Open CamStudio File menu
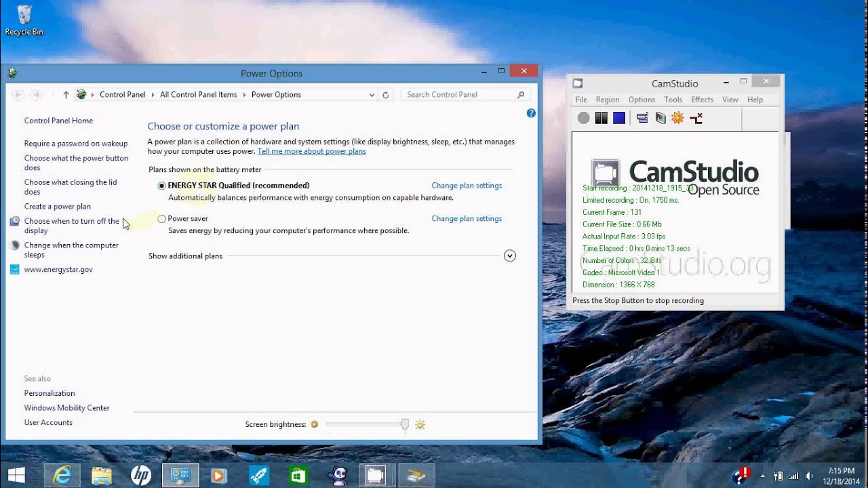Viewport: 868px width, 488px height. pyautogui.click(x=581, y=100)
